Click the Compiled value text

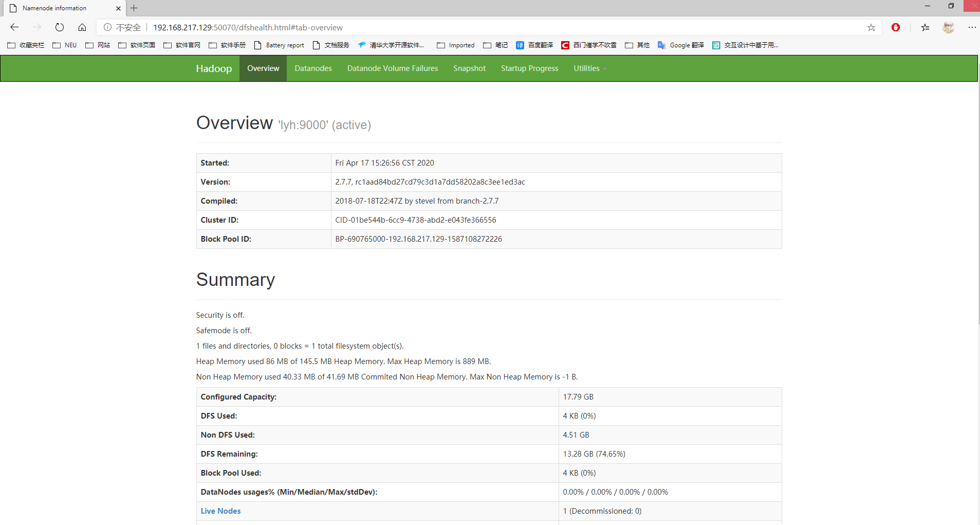417,201
